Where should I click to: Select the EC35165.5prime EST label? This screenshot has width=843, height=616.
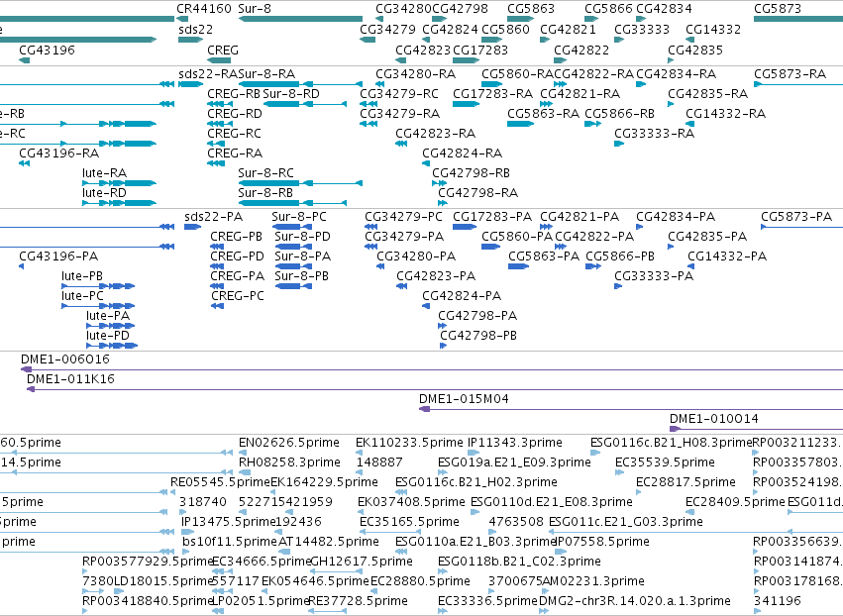pos(410,522)
